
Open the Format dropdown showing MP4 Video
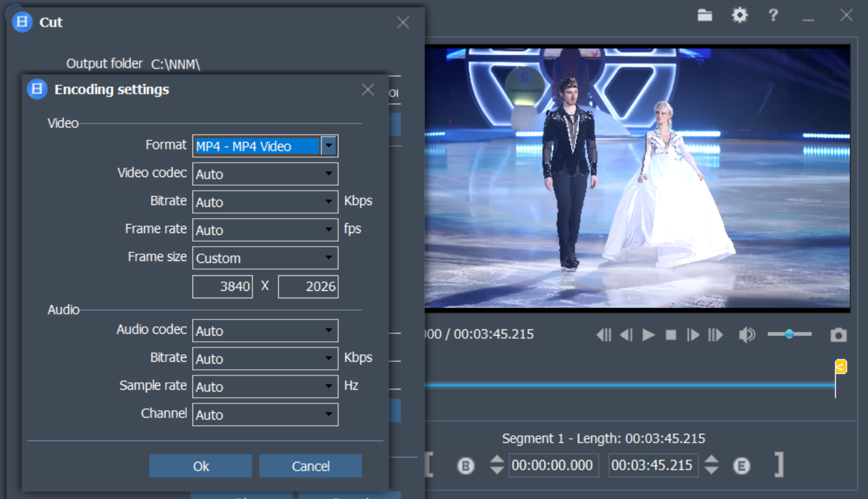(x=265, y=147)
